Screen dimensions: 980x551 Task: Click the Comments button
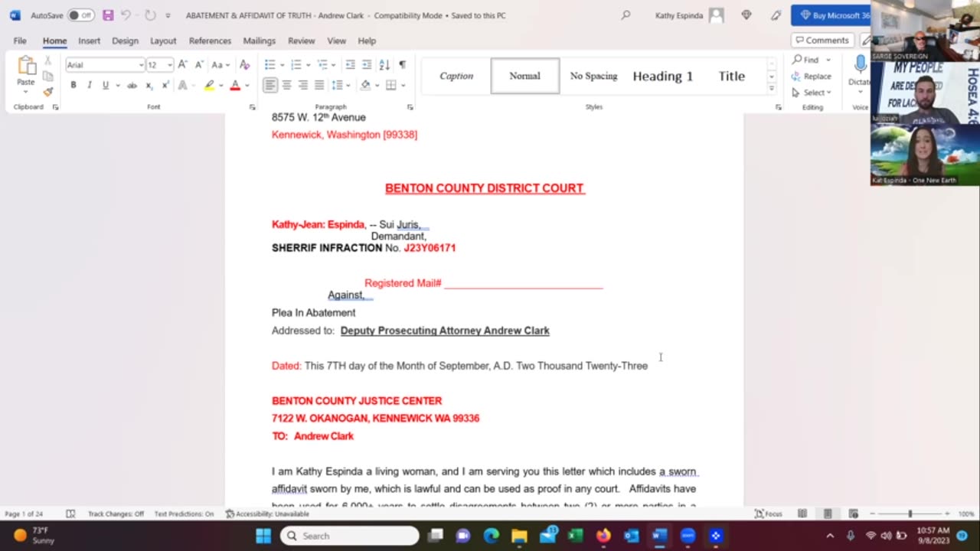(822, 40)
